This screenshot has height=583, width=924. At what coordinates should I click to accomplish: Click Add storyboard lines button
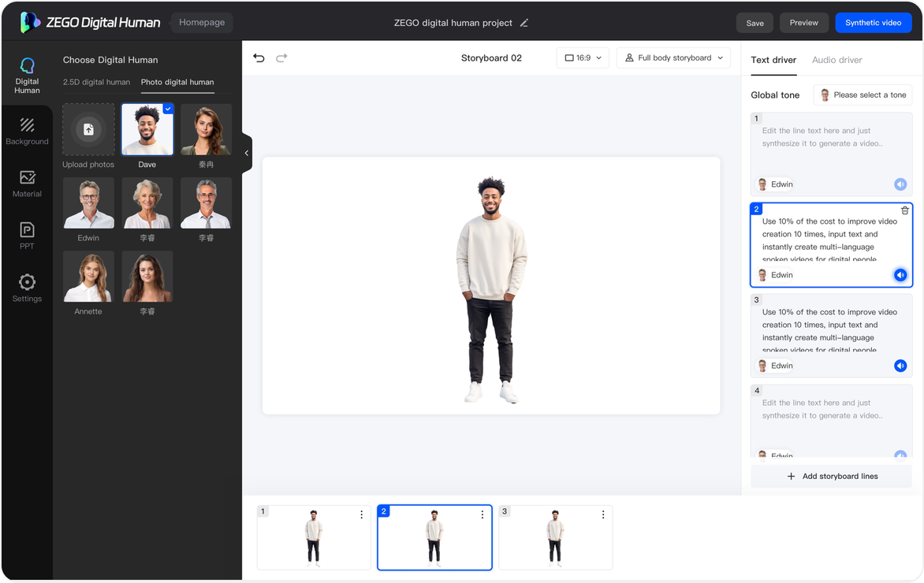(831, 476)
